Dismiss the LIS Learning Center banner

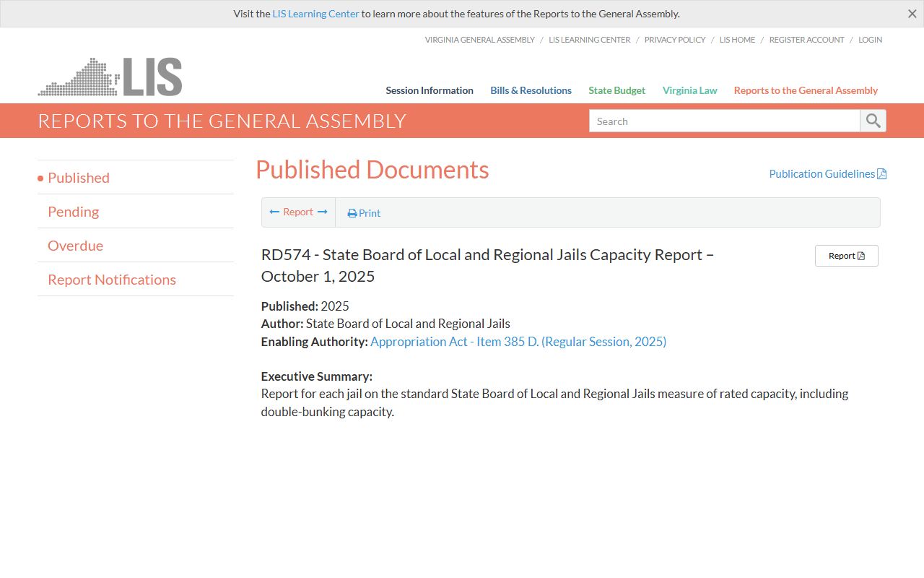[x=912, y=14]
